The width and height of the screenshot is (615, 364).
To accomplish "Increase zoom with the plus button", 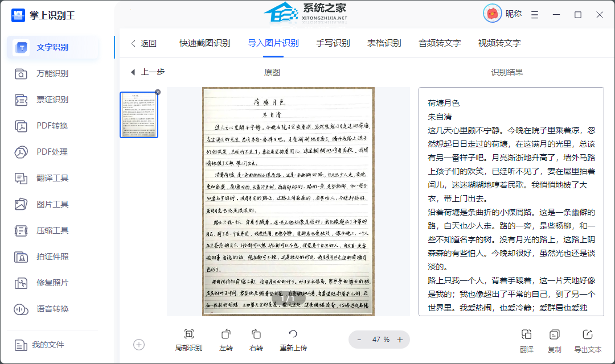I will 400,340.
